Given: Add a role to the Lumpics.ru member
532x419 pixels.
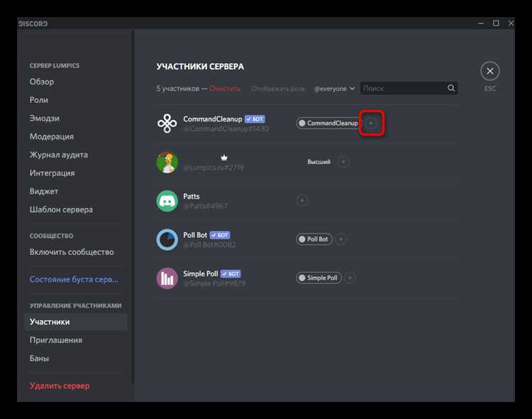Looking at the screenshot, I should [343, 162].
